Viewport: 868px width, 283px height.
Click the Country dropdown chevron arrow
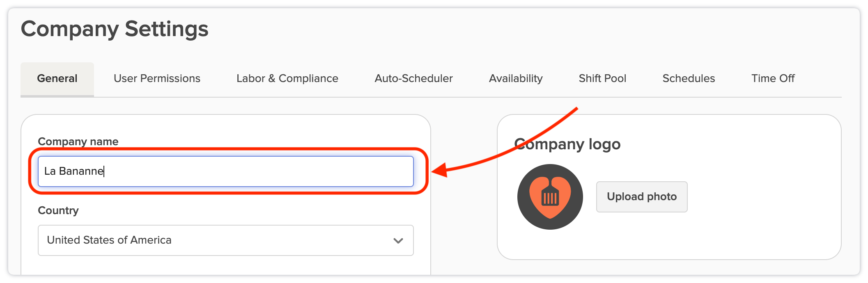click(398, 241)
